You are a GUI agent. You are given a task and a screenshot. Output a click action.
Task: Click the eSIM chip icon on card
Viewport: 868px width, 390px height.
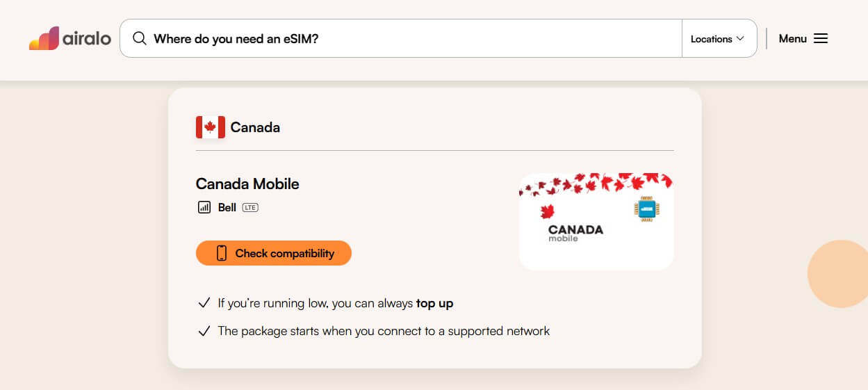(646, 209)
